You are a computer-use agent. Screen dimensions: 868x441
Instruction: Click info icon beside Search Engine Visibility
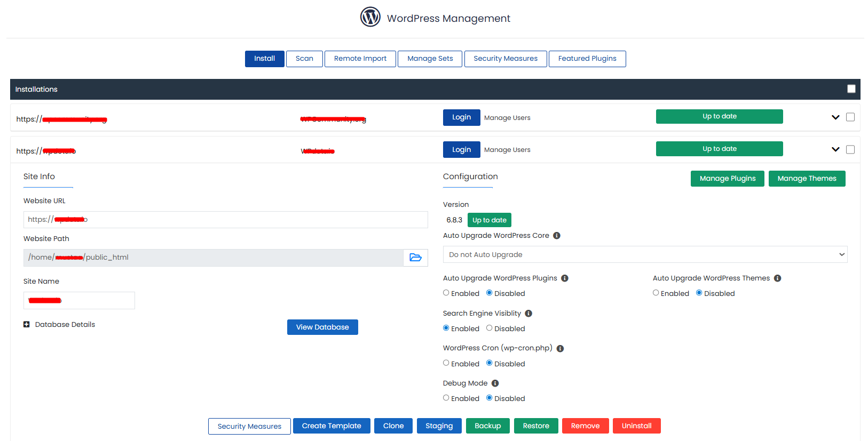(528, 314)
